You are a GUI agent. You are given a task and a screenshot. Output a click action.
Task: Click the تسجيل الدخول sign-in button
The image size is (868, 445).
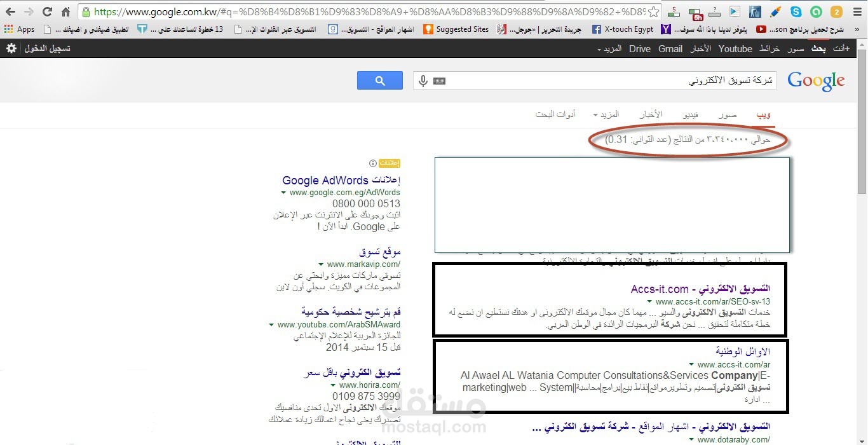(x=48, y=48)
